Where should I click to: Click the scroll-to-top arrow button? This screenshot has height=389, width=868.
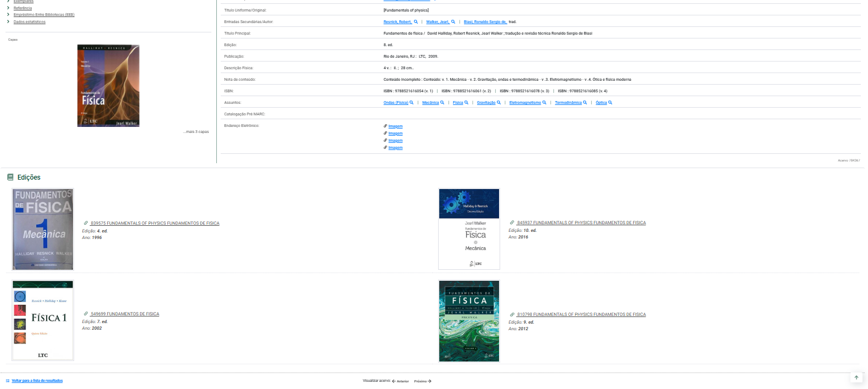[856, 377]
